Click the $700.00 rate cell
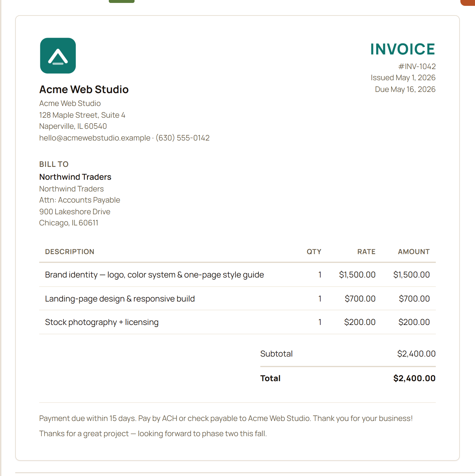475x476 pixels. click(360, 299)
